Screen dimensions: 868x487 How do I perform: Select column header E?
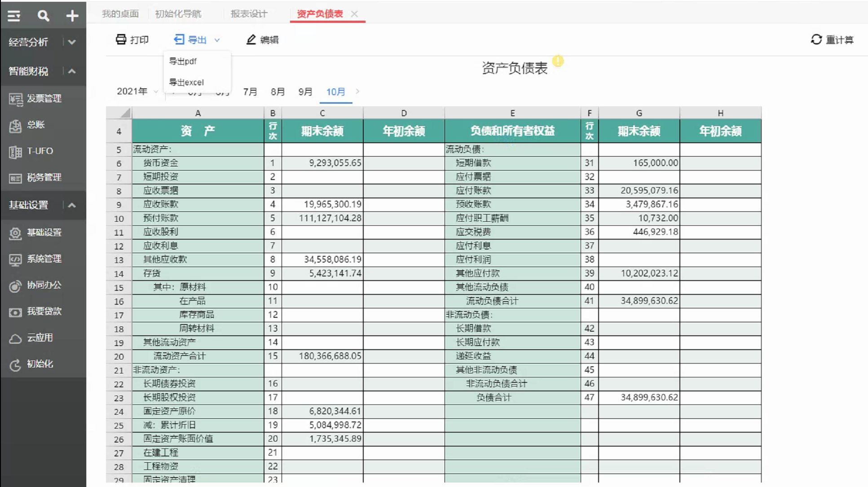pyautogui.click(x=512, y=113)
